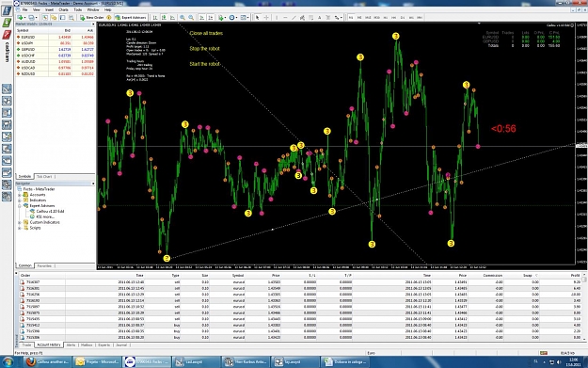The width and height of the screenshot is (588, 368).
Task: Open Firefox from the taskbar
Action: pyautogui.click(x=48, y=362)
